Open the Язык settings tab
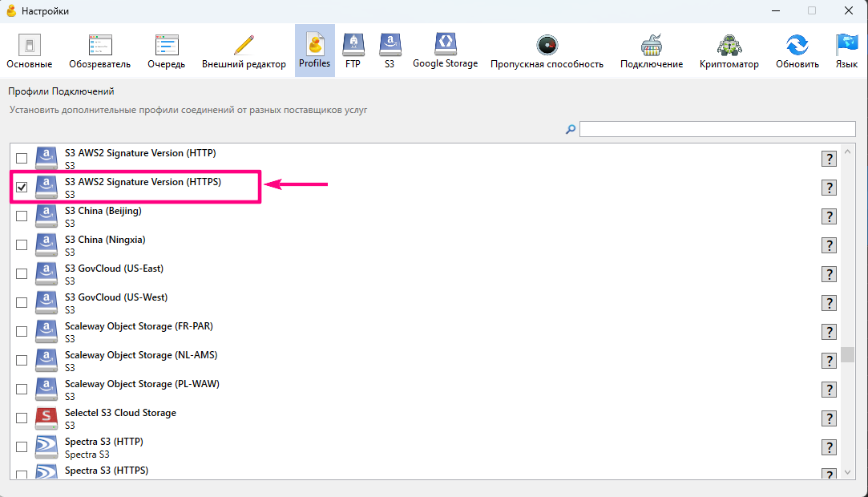Viewport: 868px width, 497px height. [846, 51]
